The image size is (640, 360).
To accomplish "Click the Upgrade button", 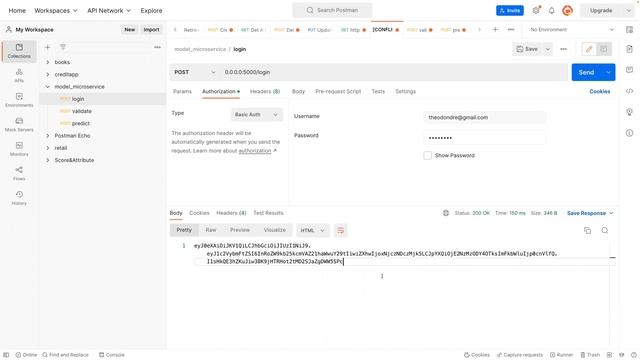I will point(601,10).
